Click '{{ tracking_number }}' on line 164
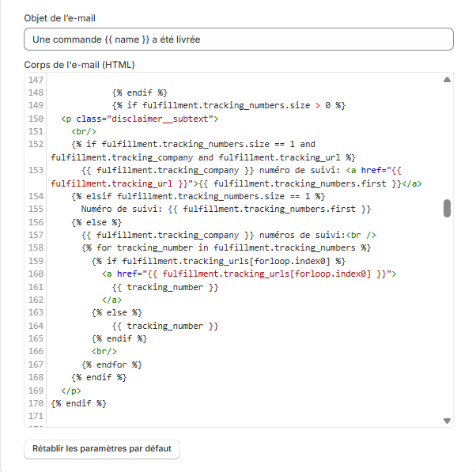This screenshot has height=472, width=476. [x=165, y=326]
